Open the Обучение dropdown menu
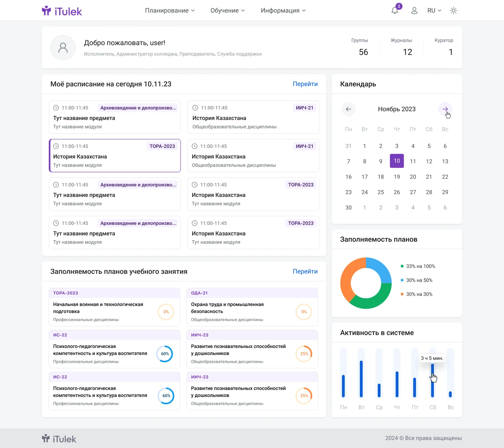 point(227,10)
